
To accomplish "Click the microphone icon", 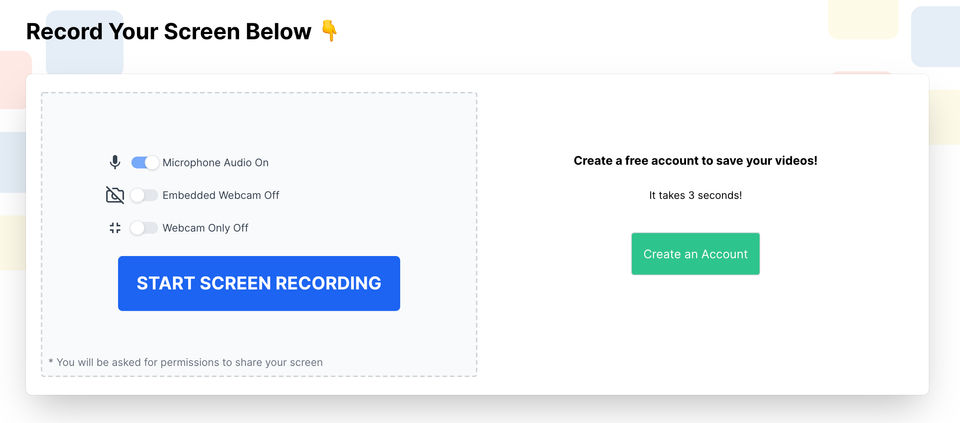I will (x=115, y=162).
